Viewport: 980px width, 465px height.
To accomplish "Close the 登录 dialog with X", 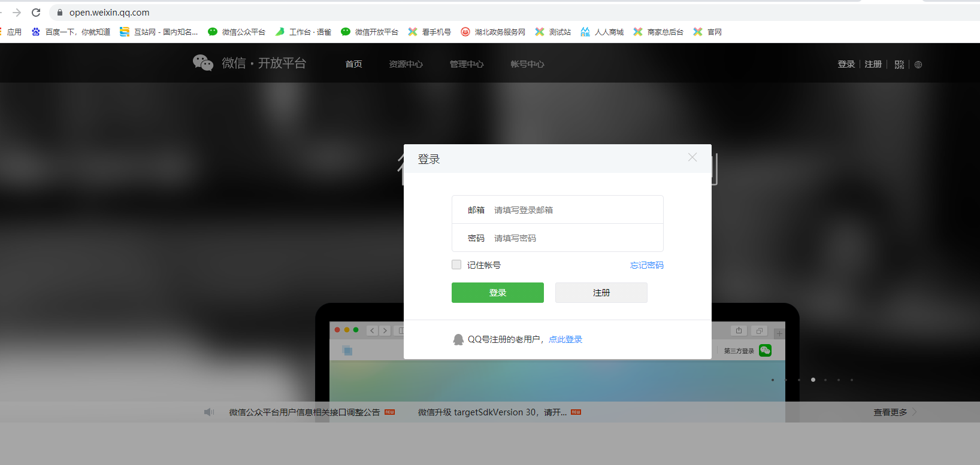I will pyautogui.click(x=692, y=157).
